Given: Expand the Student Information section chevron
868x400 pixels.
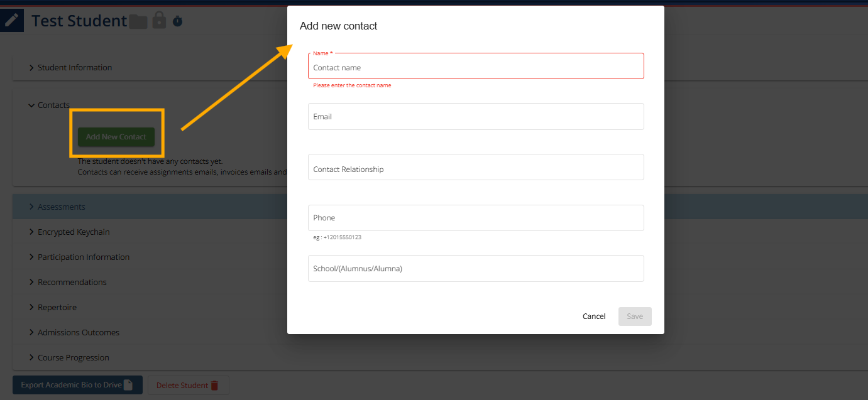Looking at the screenshot, I should 31,68.
